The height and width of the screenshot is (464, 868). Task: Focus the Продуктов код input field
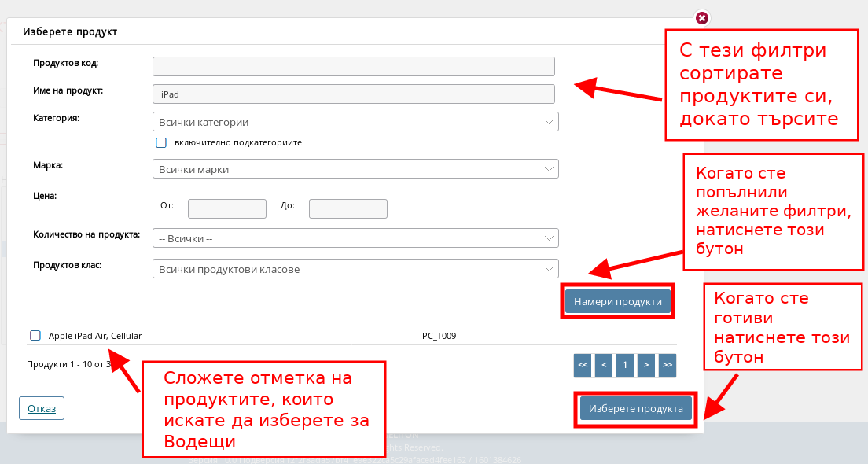point(354,66)
